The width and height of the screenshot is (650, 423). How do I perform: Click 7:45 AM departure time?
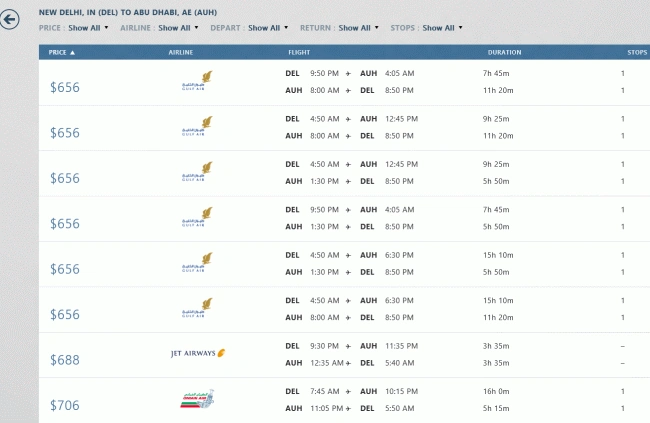click(325, 391)
